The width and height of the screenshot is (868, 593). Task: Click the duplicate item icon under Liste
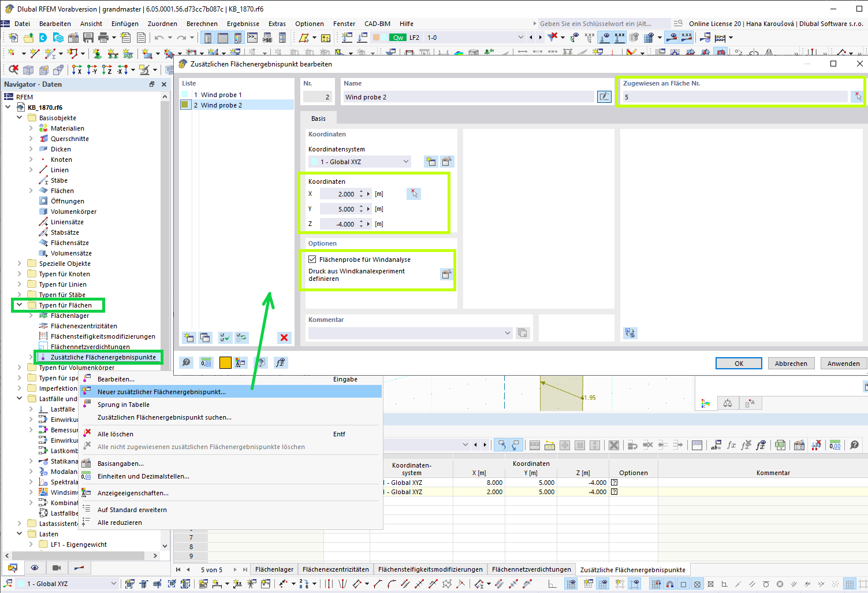click(205, 338)
